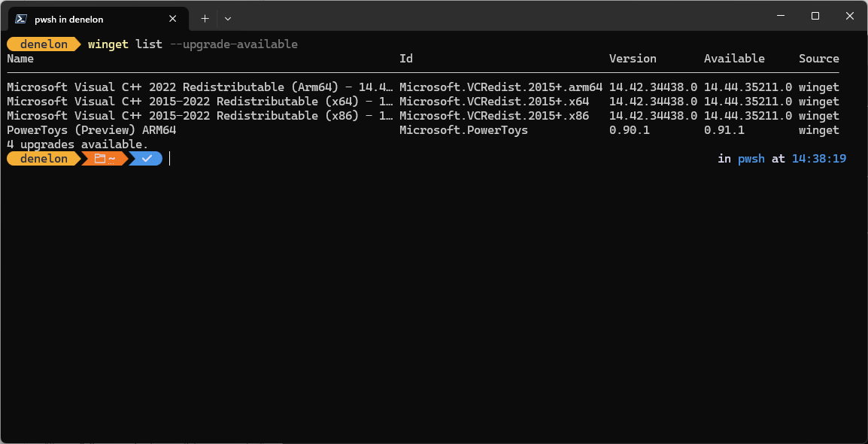Expand the new tab profile dropdown
Screen dimensions: 868x444
pos(227,19)
